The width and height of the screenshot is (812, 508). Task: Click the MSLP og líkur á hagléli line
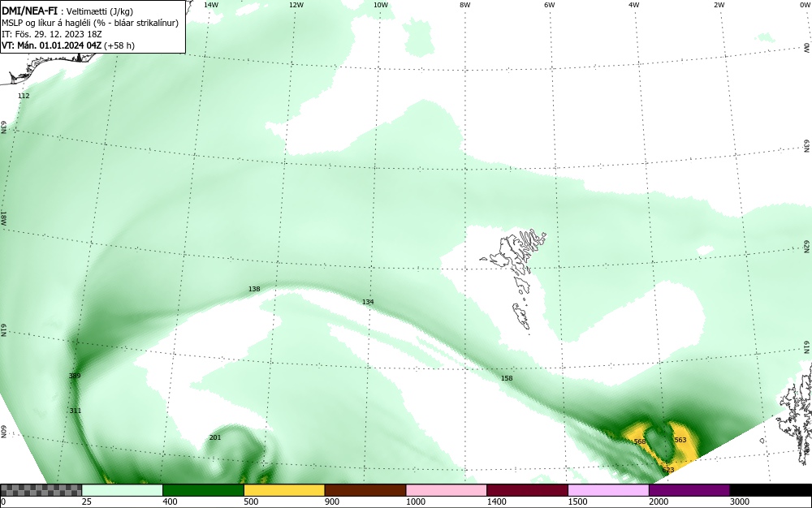(90, 23)
